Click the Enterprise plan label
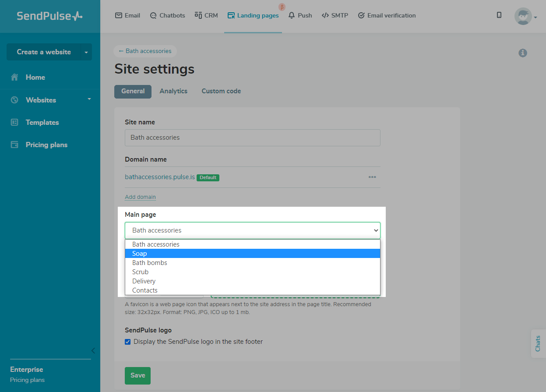 pyautogui.click(x=27, y=369)
